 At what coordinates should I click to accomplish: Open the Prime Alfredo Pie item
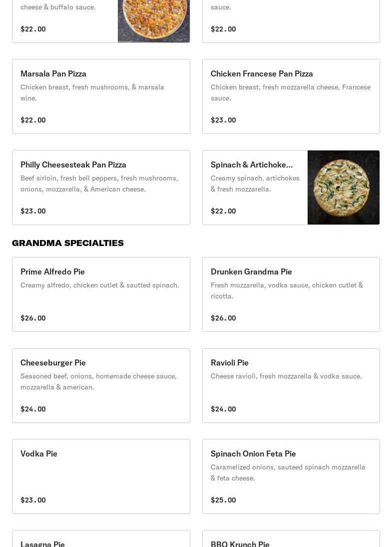(x=101, y=294)
